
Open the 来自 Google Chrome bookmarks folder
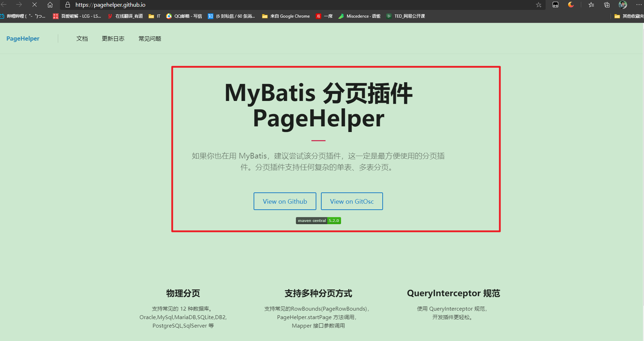coord(286,16)
